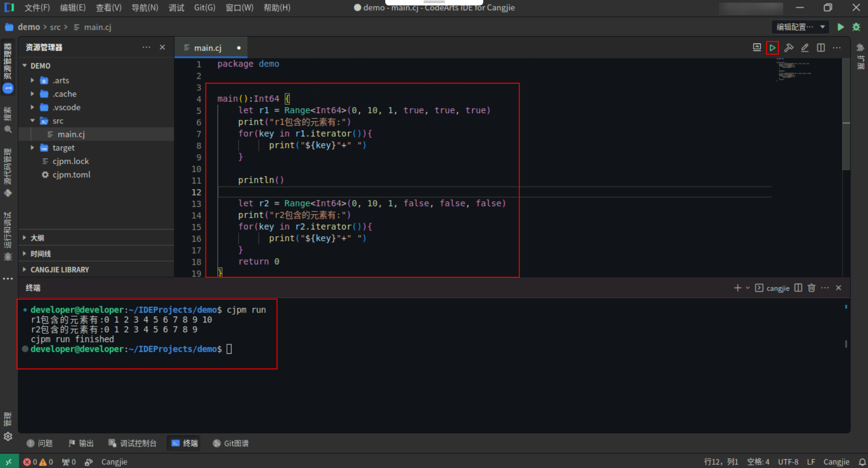
Task: Open the Help menu
Action: click(277, 8)
